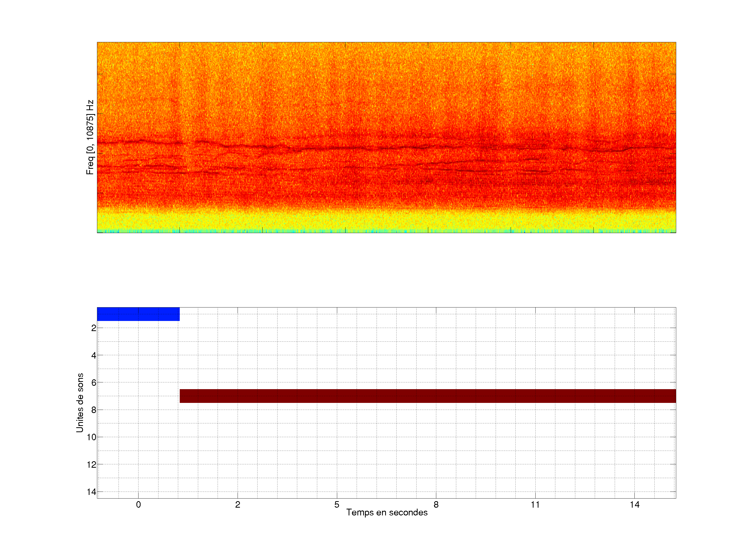Click the 'Unites de sons' axis label
The width and height of the screenshot is (747, 560).
(x=80, y=403)
